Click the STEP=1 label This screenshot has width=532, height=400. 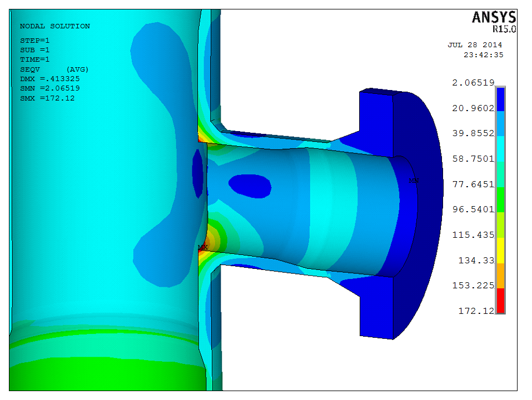click(x=34, y=41)
